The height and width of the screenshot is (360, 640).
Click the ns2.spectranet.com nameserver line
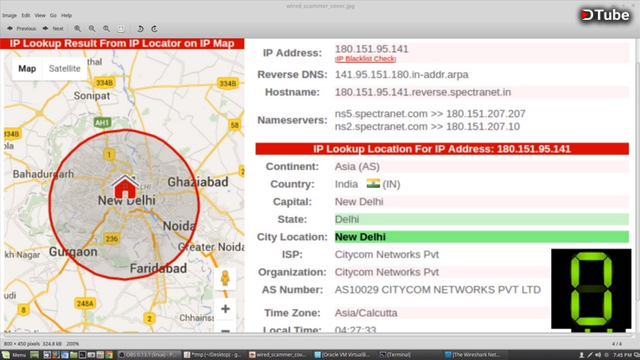(427, 127)
